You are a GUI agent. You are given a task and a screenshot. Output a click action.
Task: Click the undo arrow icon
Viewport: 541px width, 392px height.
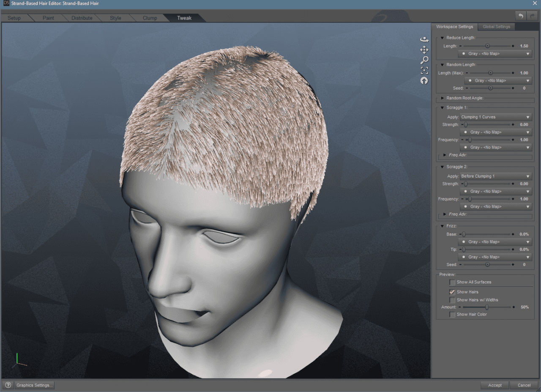[x=520, y=16]
